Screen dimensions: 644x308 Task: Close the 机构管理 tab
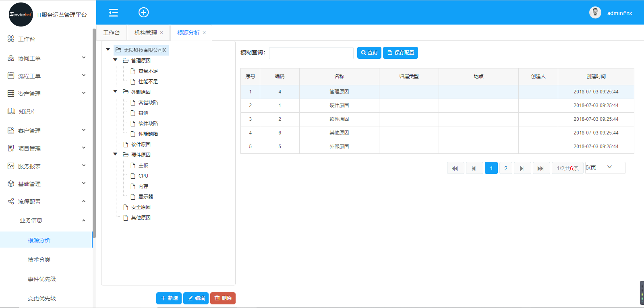tap(162, 33)
